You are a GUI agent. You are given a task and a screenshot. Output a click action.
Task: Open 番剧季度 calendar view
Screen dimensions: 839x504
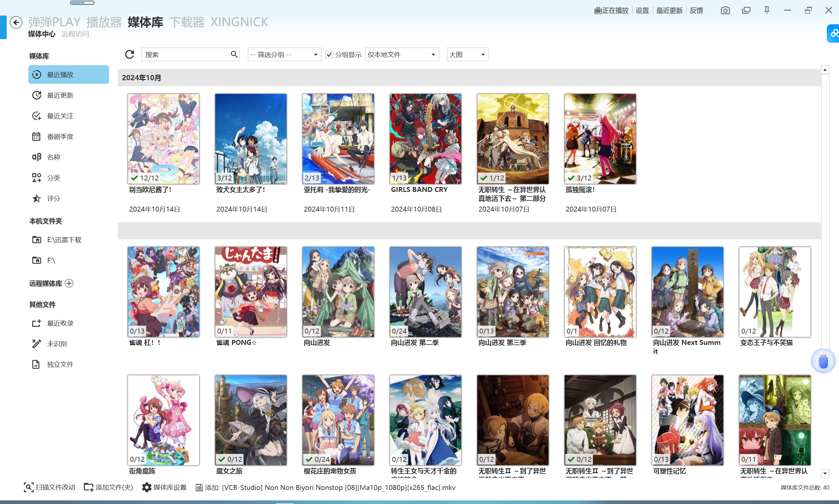(x=68, y=137)
